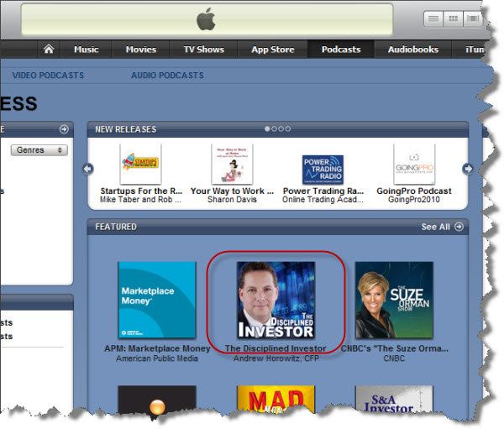This screenshot has height=429, width=504.
Task: Open the Music store tab
Action: click(87, 50)
